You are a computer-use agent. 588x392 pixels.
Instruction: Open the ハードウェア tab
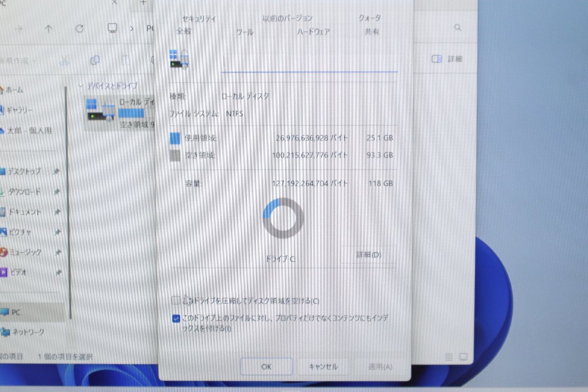coord(313,32)
